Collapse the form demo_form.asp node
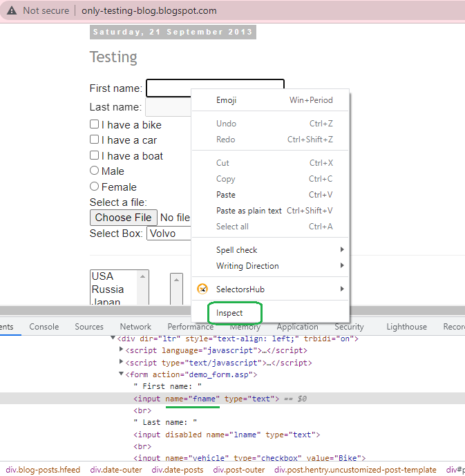Viewport: 465px width, 476px height. (x=121, y=374)
